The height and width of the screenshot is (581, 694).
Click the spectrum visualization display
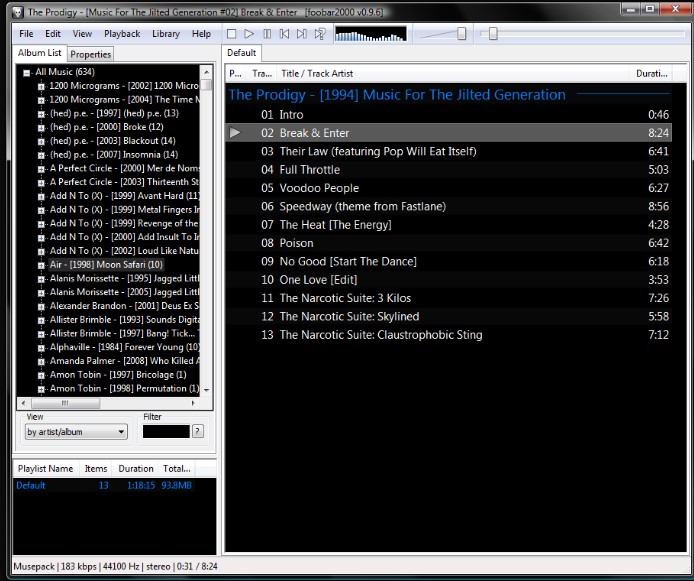point(370,34)
